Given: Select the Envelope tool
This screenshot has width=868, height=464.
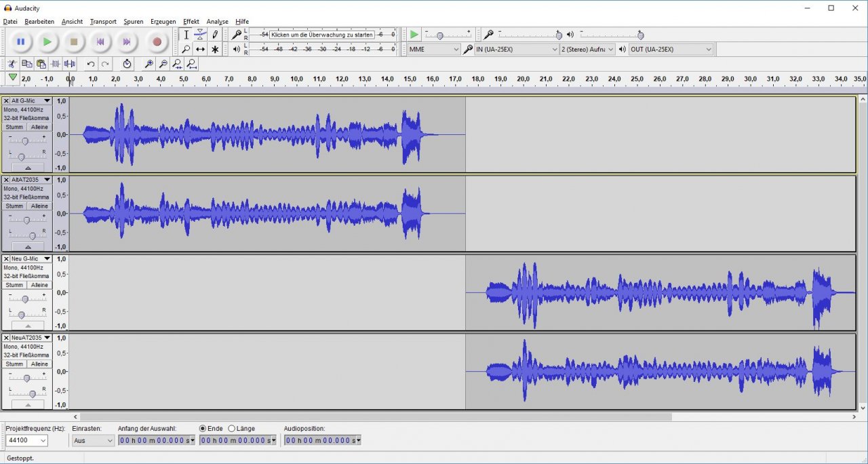Looking at the screenshot, I should coord(201,35).
